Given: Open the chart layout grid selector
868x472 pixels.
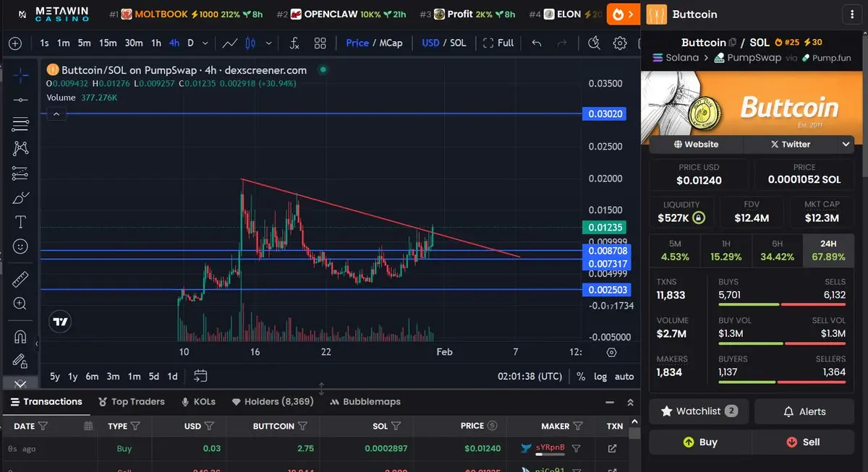Looking at the screenshot, I should point(320,43).
